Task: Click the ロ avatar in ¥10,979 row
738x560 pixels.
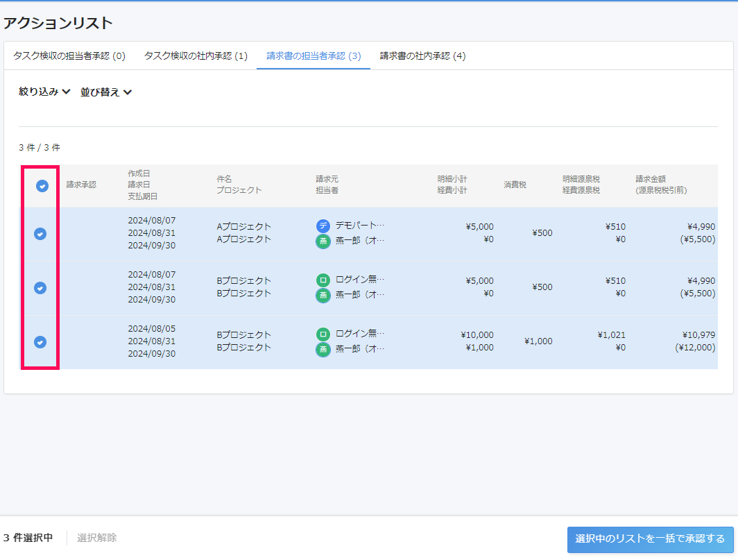Action: click(323, 334)
